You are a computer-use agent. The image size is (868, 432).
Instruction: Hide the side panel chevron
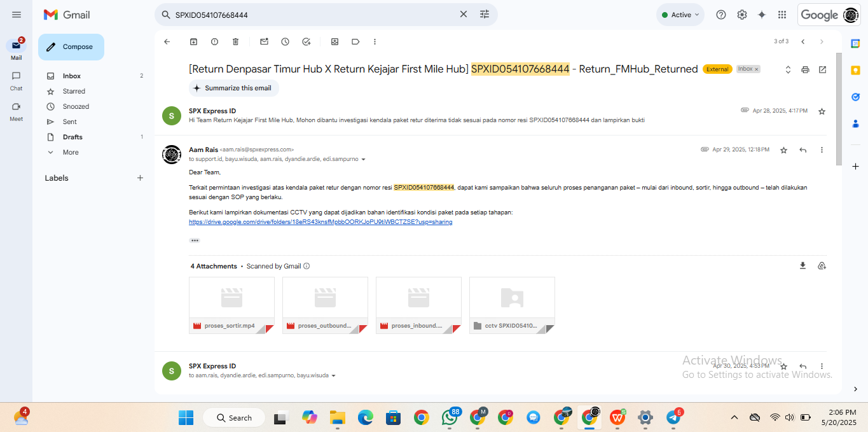[855, 388]
